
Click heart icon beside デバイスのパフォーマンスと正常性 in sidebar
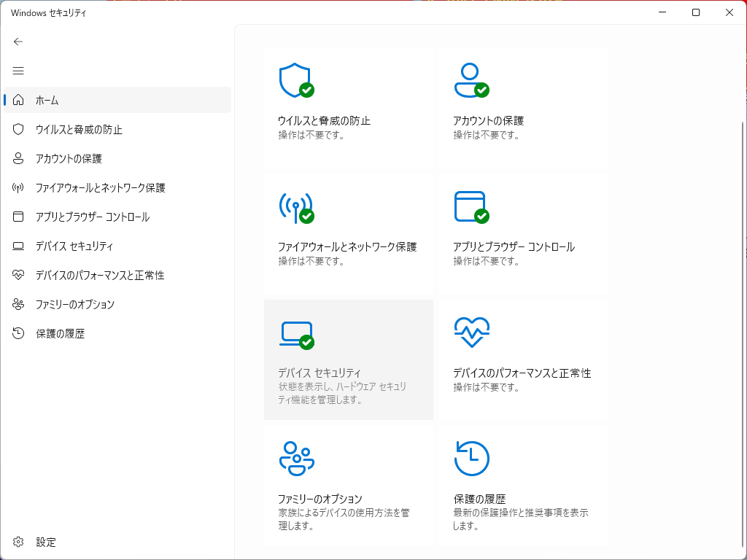pos(18,275)
